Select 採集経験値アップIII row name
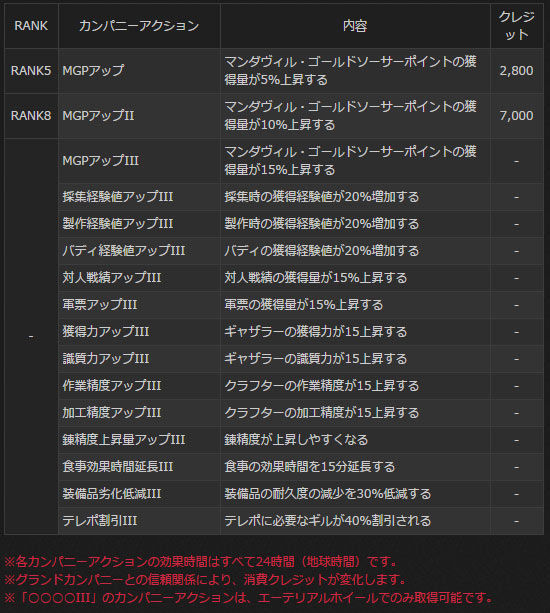 point(118,197)
